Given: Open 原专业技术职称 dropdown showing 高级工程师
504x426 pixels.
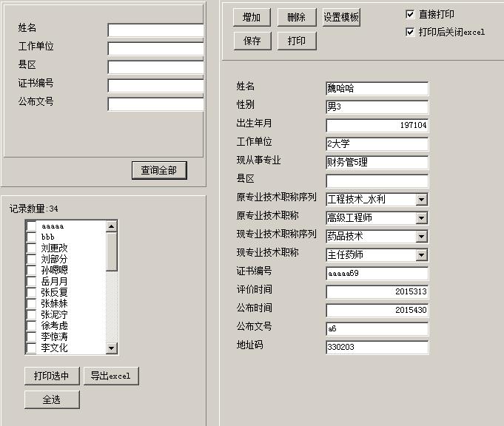Looking at the screenshot, I should (421, 218).
